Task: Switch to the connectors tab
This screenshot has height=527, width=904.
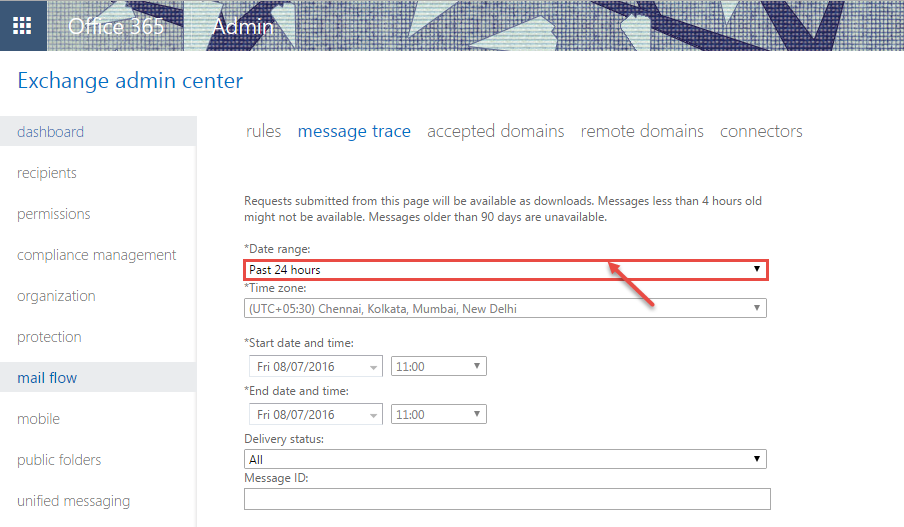Action: pyautogui.click(x=761, y=131)
